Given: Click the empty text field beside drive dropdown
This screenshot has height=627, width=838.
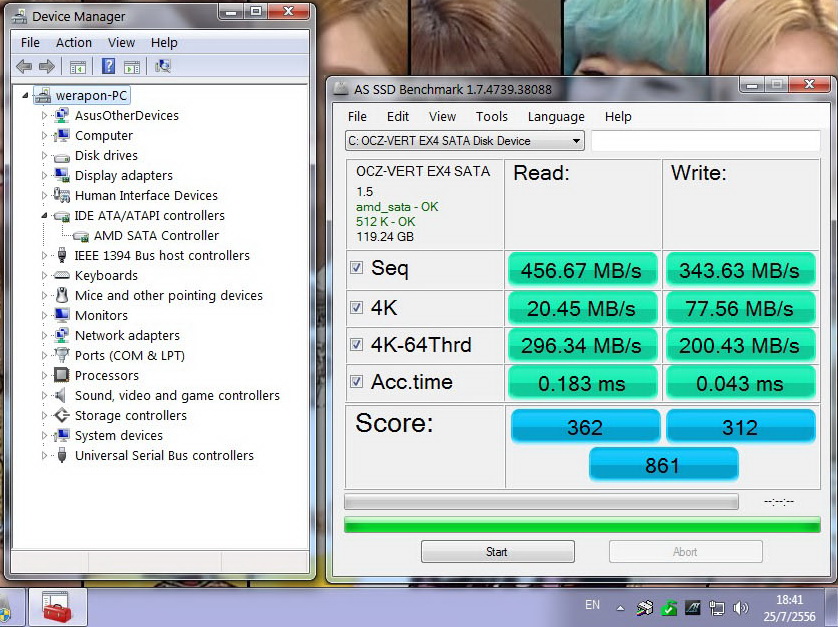Looking at the screenshot, I should tap(705, 141).
